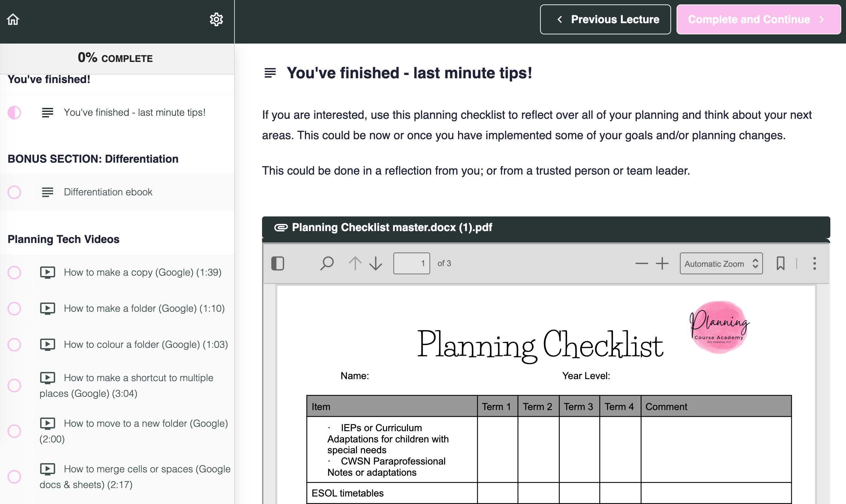The height and width of the screenshot is (504, 846).
Task: Click video icon beside move to a new folder
Action: point(48,423)
